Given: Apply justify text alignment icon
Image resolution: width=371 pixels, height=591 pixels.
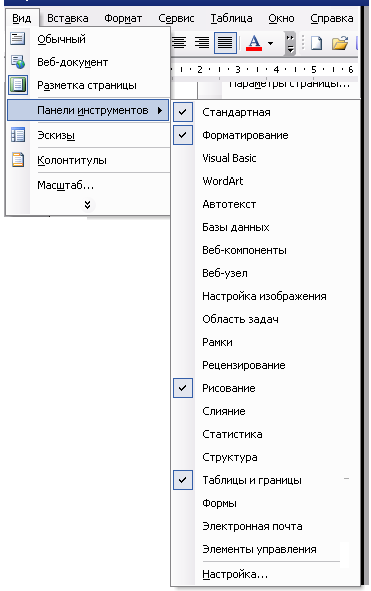Looking at the screenshot, I should tap(225, 43).
